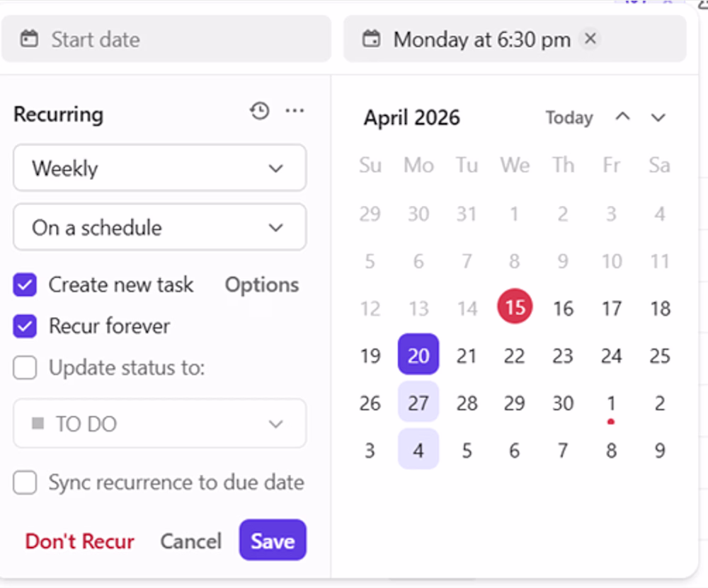This screenshot has height=588, width=708.
Task: Click the Save button
Action: [x=273, y=540]
